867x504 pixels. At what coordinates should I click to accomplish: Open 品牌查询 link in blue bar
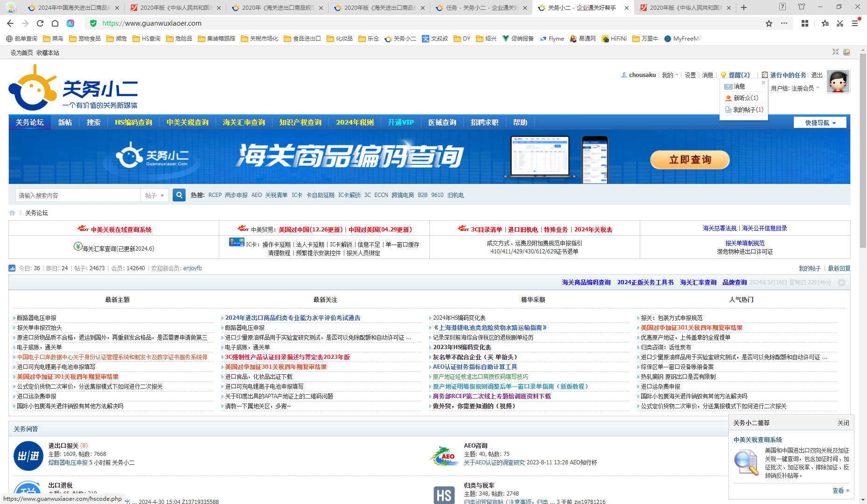point(734,282)
